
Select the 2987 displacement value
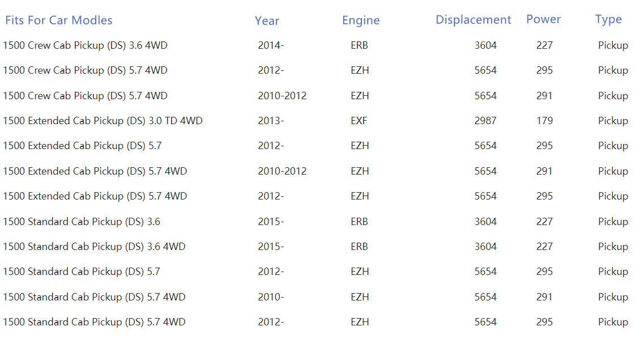point(485,121)
